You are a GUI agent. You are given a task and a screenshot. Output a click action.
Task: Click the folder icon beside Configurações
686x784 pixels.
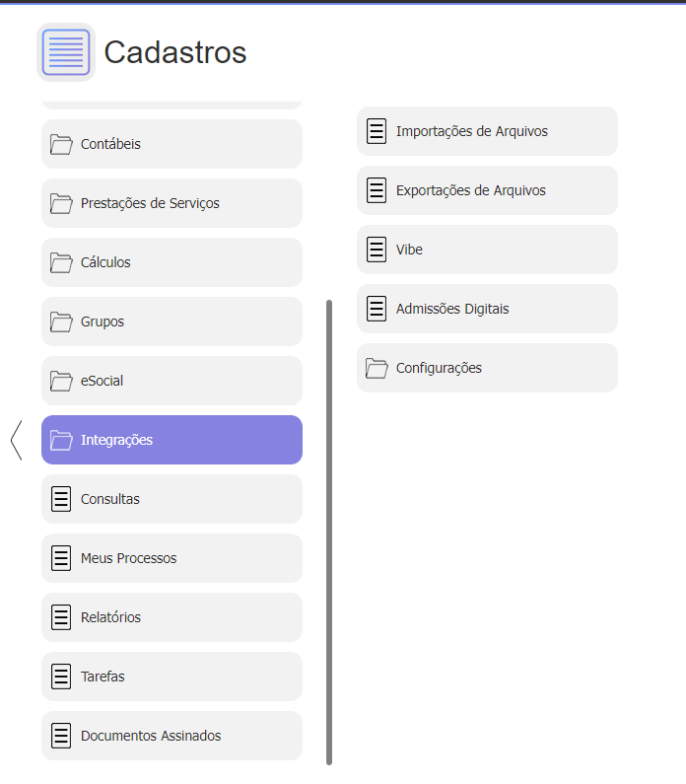pyautogui.click(x=377, y=368)
